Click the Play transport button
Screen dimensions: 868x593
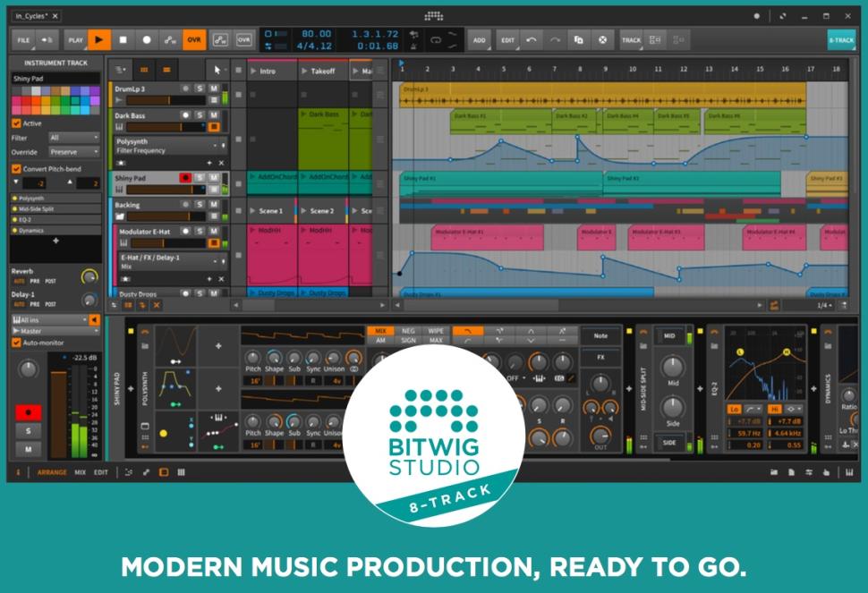(99, 40)
